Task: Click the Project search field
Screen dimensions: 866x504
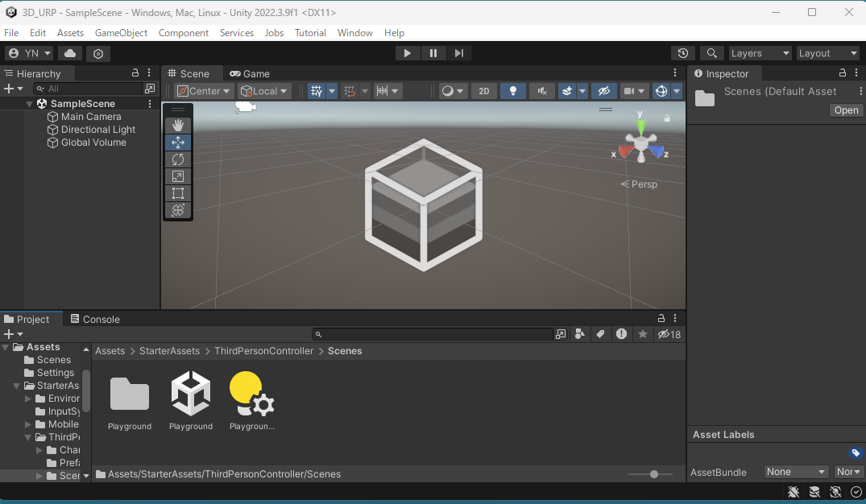Action: pos(435,334)
